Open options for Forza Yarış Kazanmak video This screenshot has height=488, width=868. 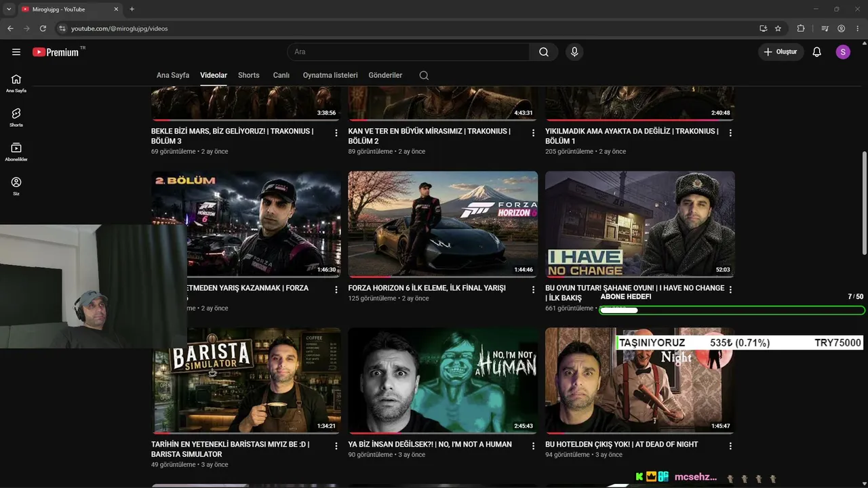coord(336,290)
